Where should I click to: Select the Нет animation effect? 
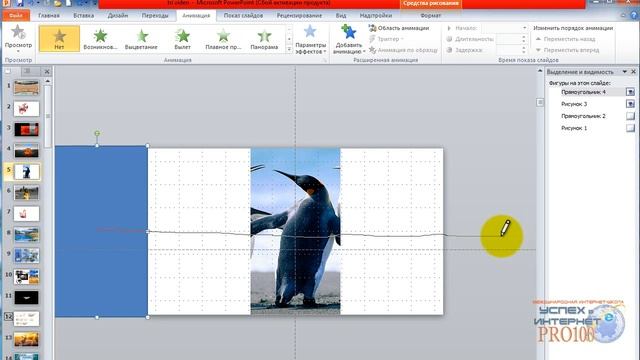[x=60, y=38]
